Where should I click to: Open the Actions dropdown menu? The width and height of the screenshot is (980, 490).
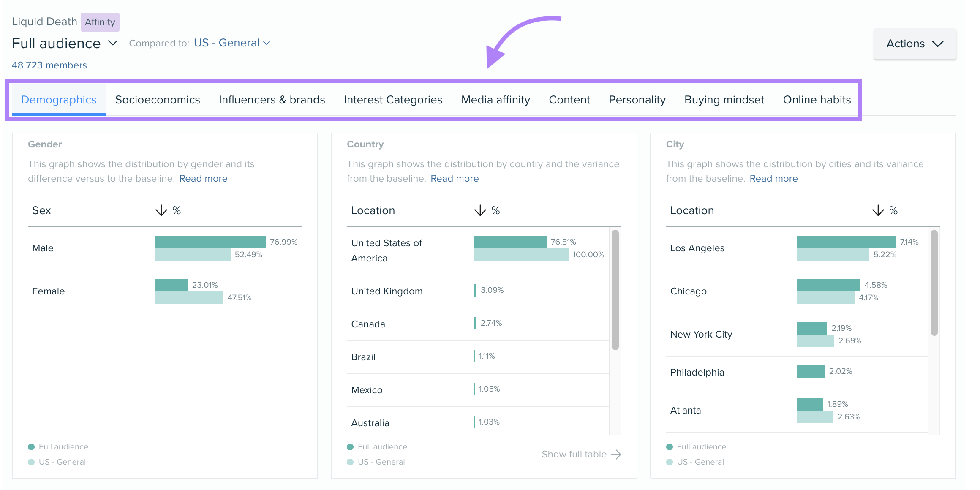pos(915,43)
